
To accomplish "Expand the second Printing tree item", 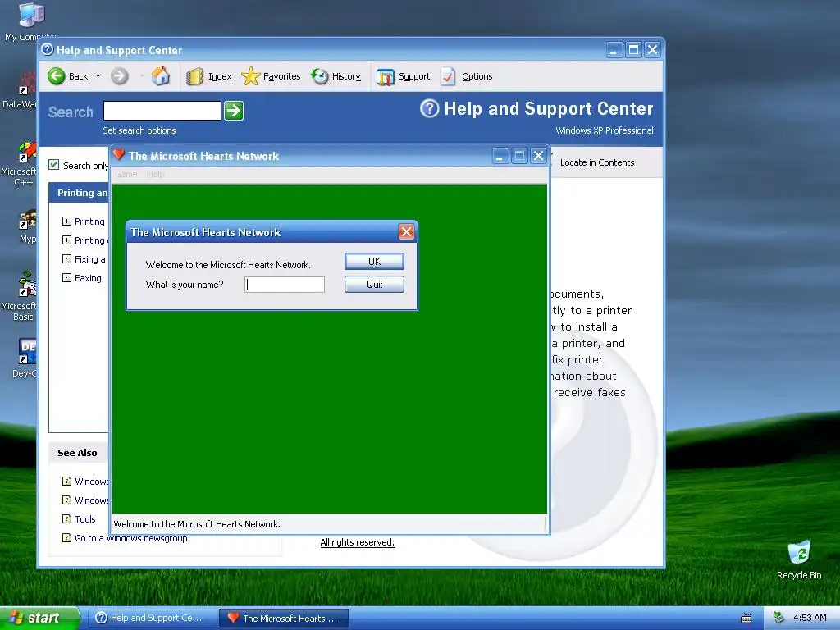I will [66, 240].
